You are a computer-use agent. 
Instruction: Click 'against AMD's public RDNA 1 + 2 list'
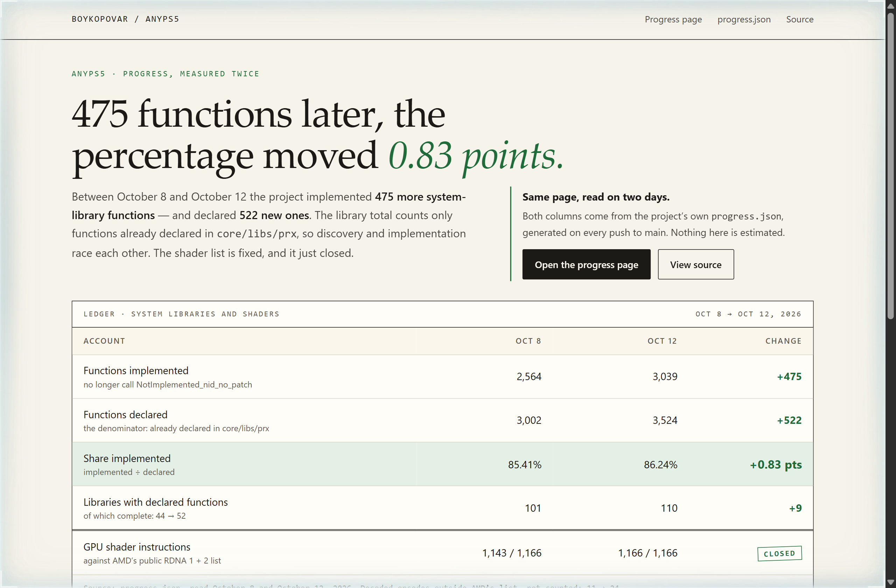point(152,560)
